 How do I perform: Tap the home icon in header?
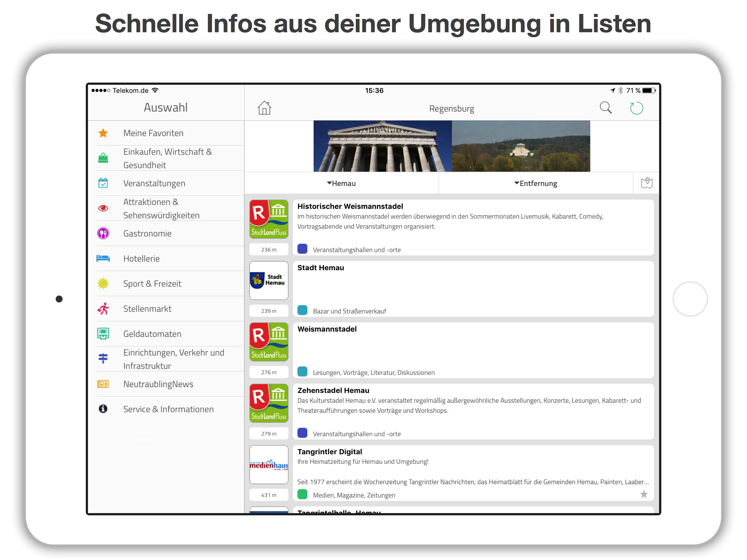(264, 108)
